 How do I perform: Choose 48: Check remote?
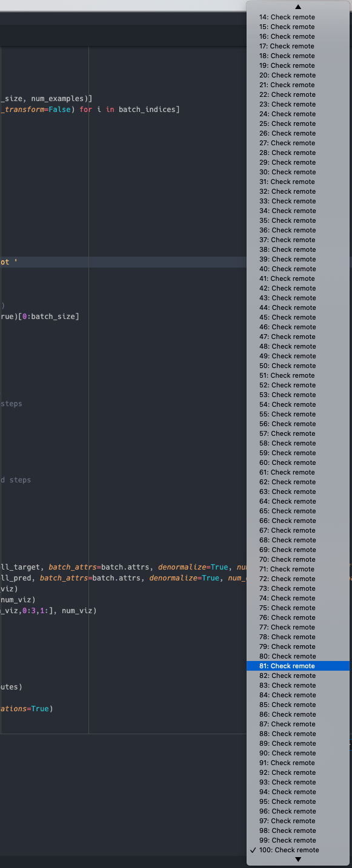298,346
